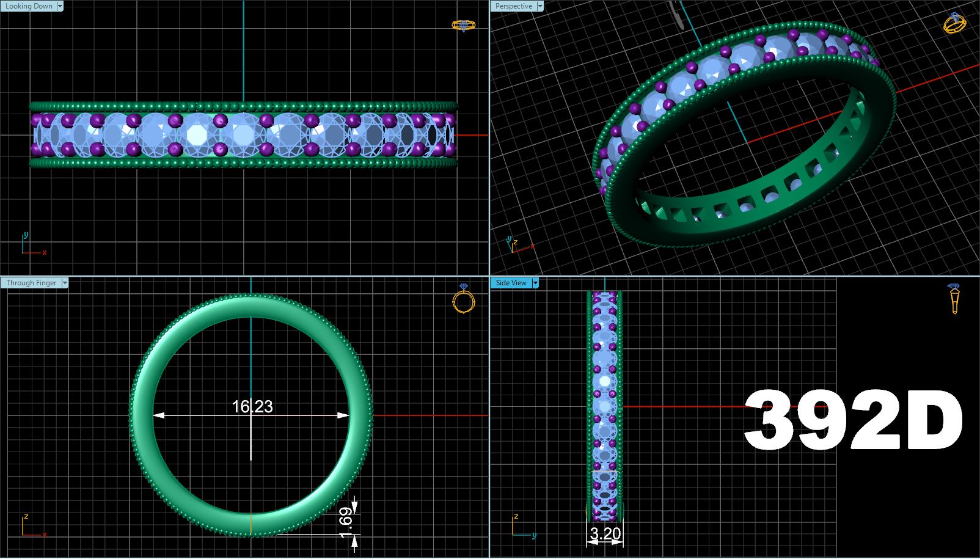Click the Side View viewport label
This screenshot has width=980, height=559.
(511, 283)
